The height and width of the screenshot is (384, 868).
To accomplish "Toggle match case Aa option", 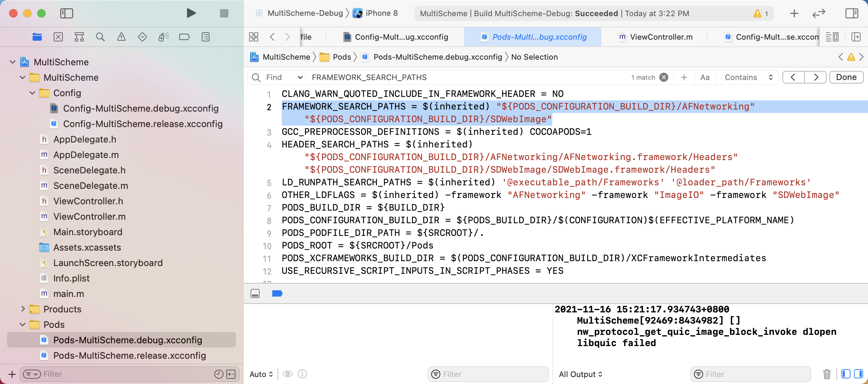I will [x=705, y=77].
